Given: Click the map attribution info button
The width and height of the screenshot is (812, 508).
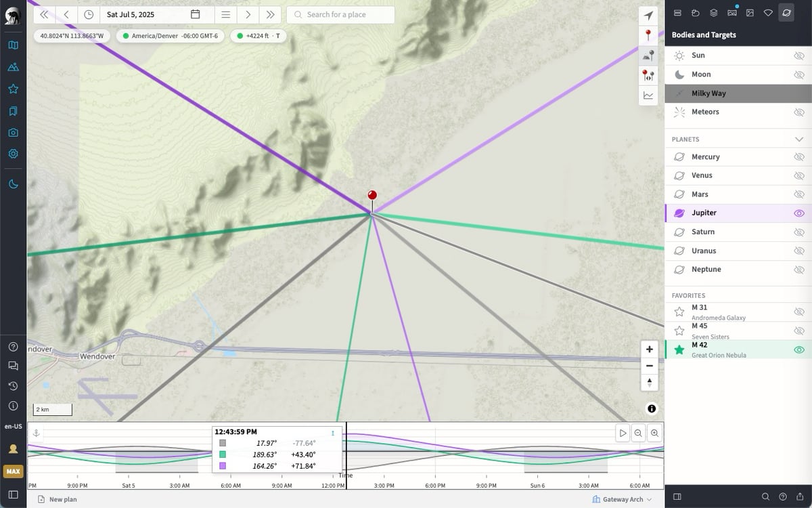Looking at the screenshot, I should click(x=651, y=408).
